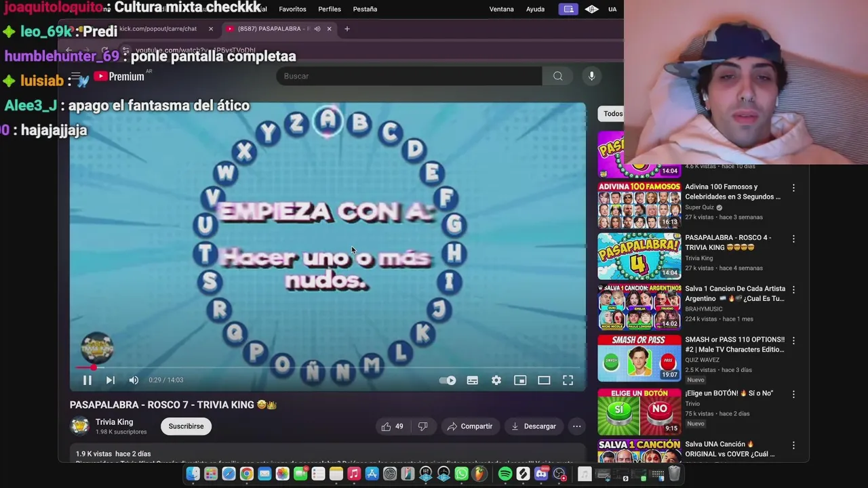Open App Store from the Dock
This screenshot has width=868, height=488.
[372, 474]
